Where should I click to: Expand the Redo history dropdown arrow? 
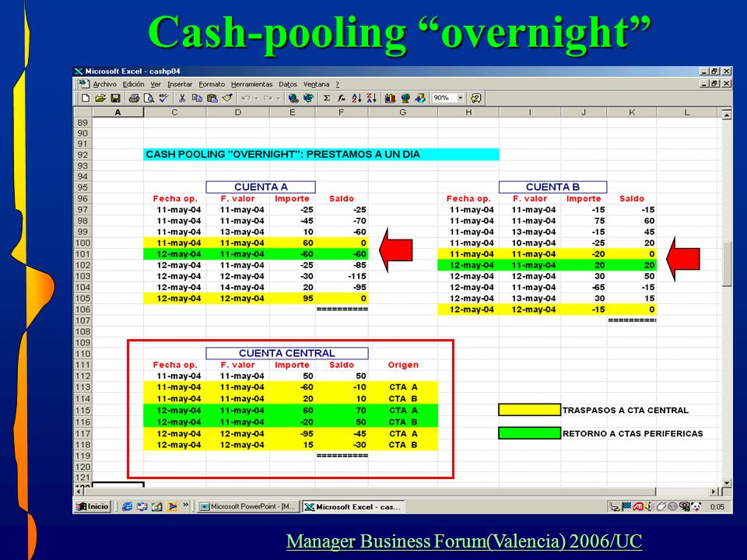[279, 98]
